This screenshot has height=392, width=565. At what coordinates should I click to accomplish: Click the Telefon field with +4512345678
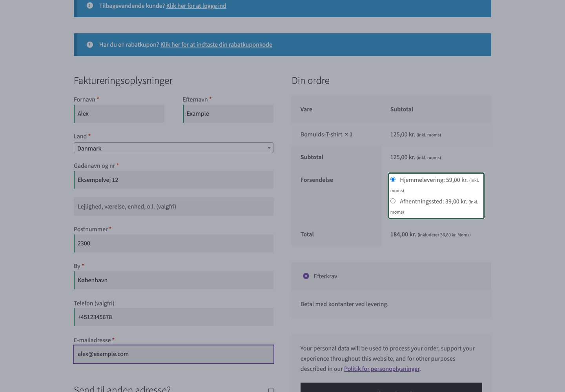(x=173, y=317)
